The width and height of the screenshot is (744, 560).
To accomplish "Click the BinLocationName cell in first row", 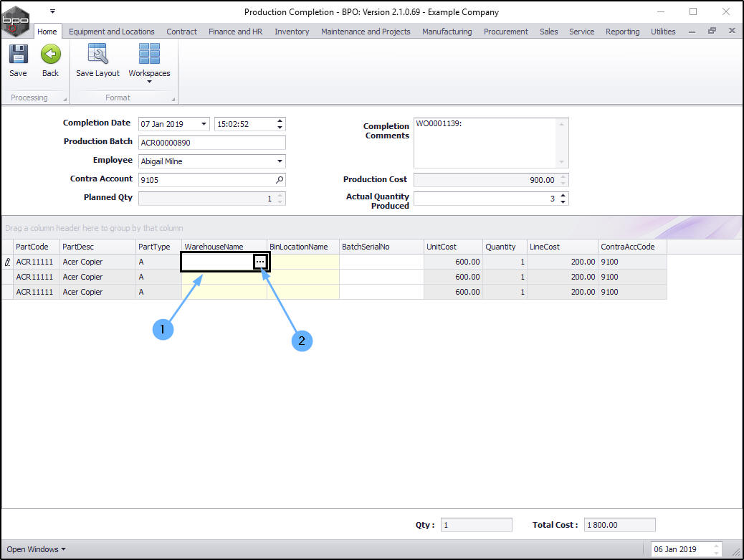I will point(302,262).
